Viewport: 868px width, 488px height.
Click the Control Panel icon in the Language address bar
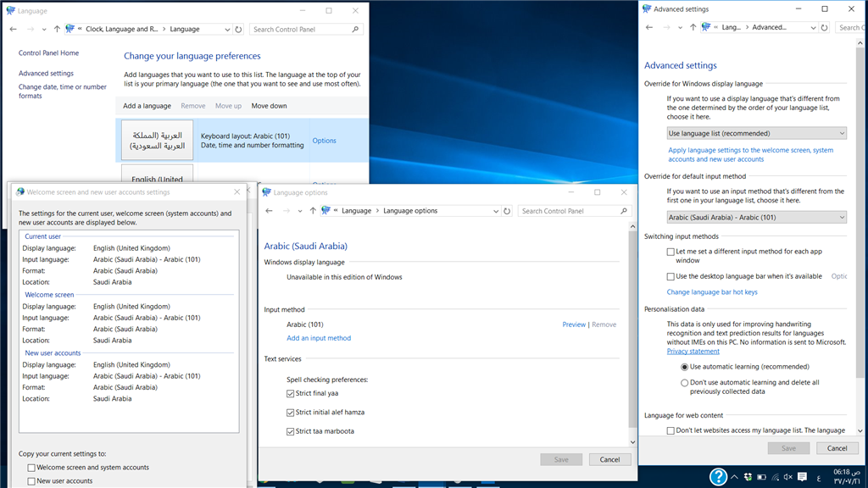(70, 29)
